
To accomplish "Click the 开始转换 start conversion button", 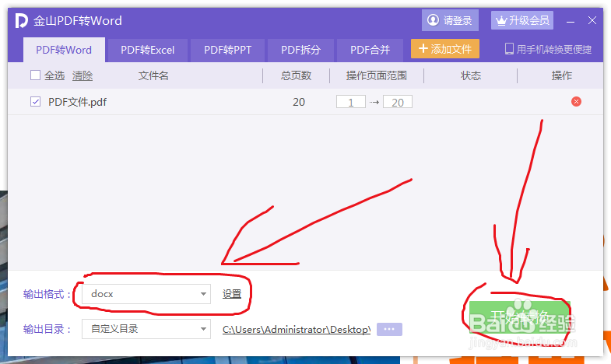I will 520,317.
